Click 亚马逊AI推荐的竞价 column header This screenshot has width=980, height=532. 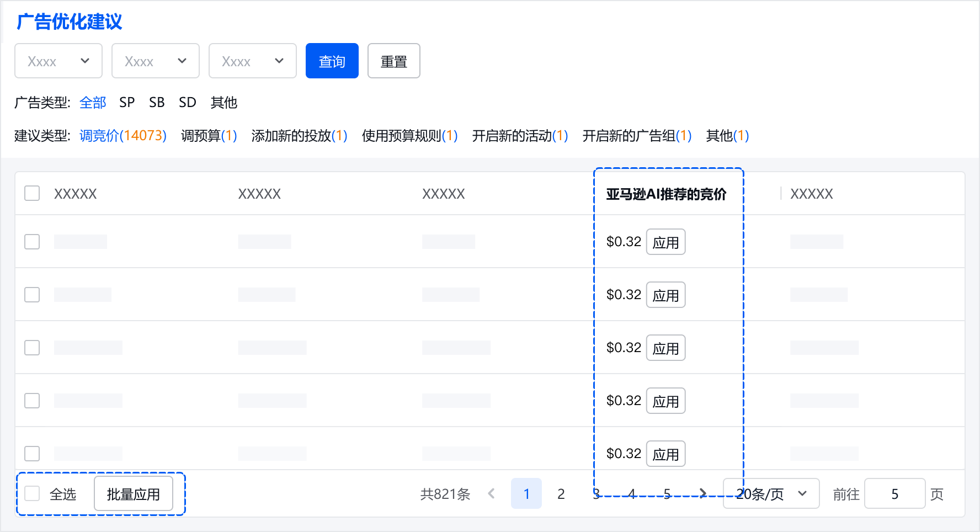(667, 194)
